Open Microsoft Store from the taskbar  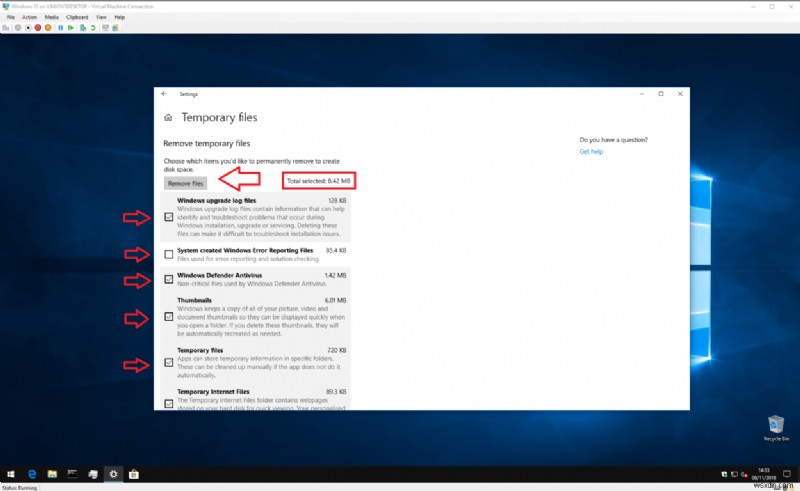pos(134,474)
